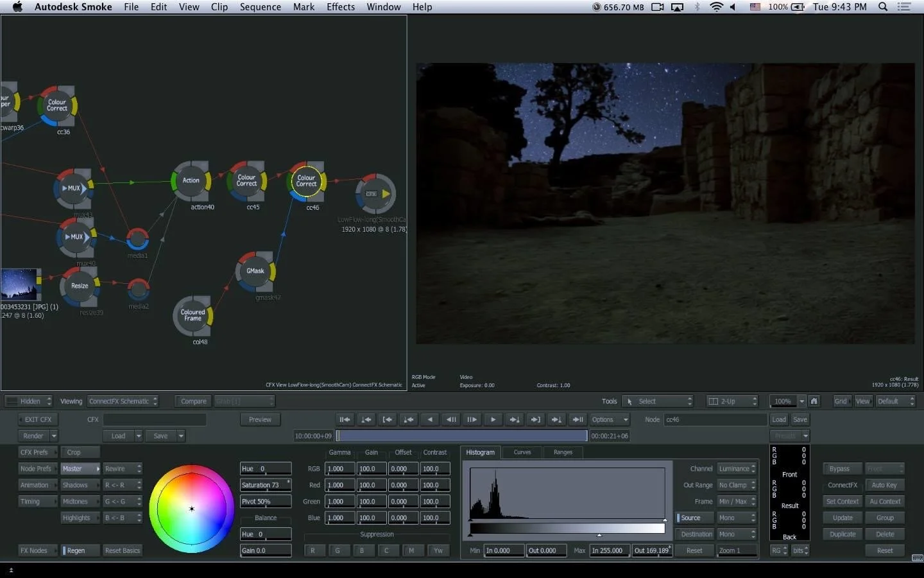Open the Effects menu
Viewport: 924px width, 578px height.
click(x=340, y=7)
